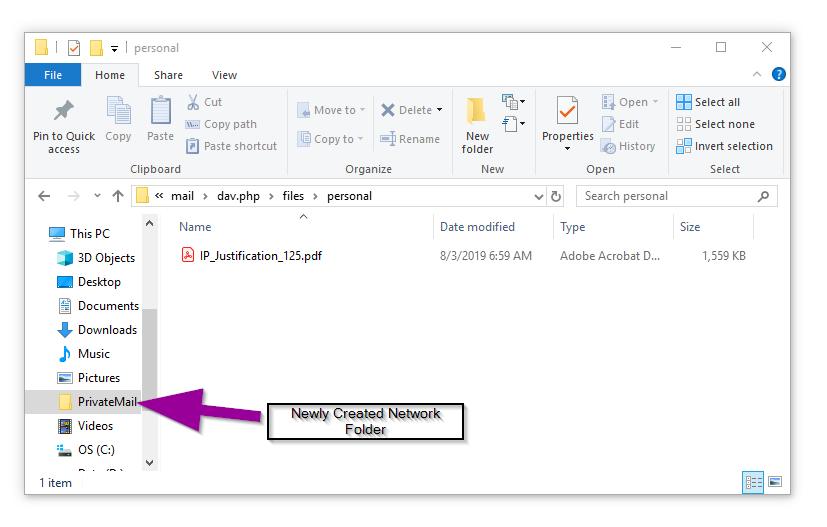Switch to the View ribbon tab
Viewport: 827px width, 527px height.
click(x=224, y=75)
